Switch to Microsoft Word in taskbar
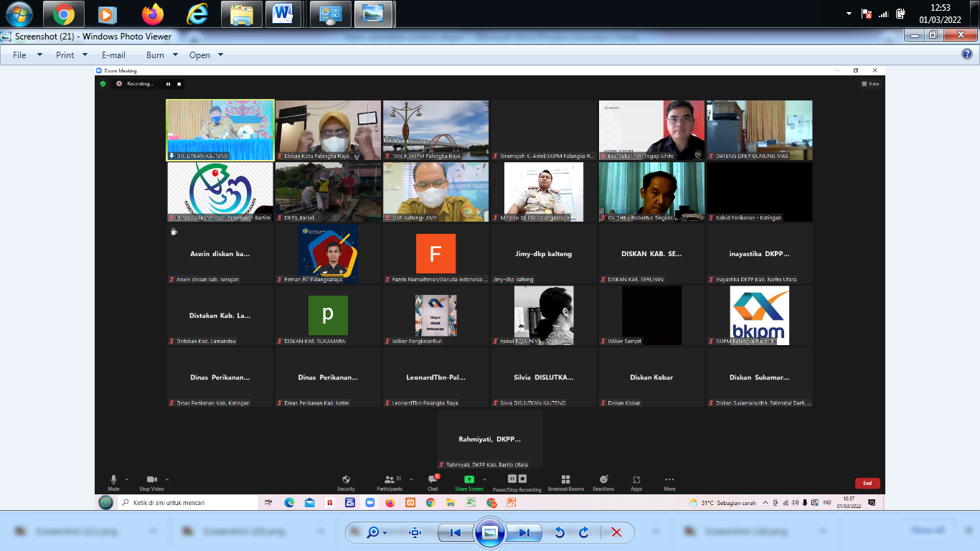 pyautogui.click(x=283, y=14)
